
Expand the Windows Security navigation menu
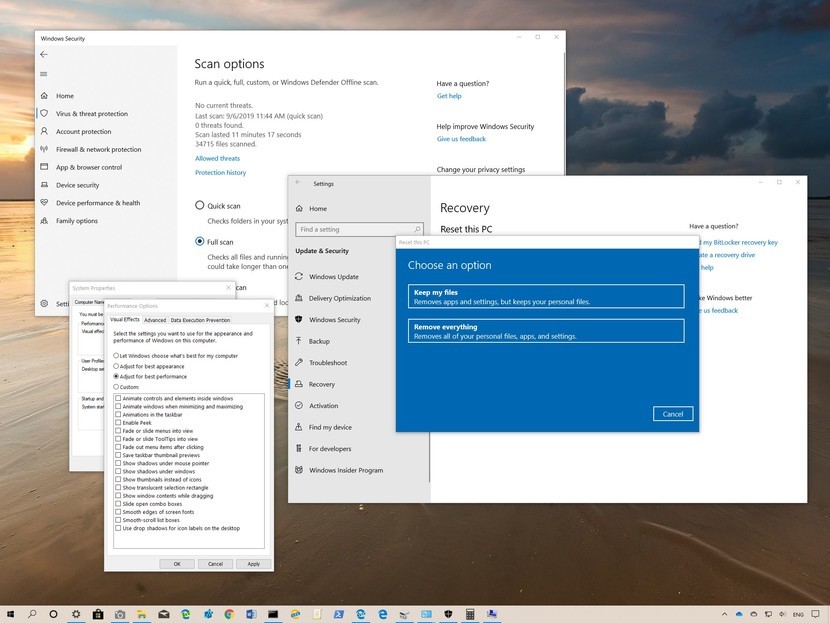point(42,72)
